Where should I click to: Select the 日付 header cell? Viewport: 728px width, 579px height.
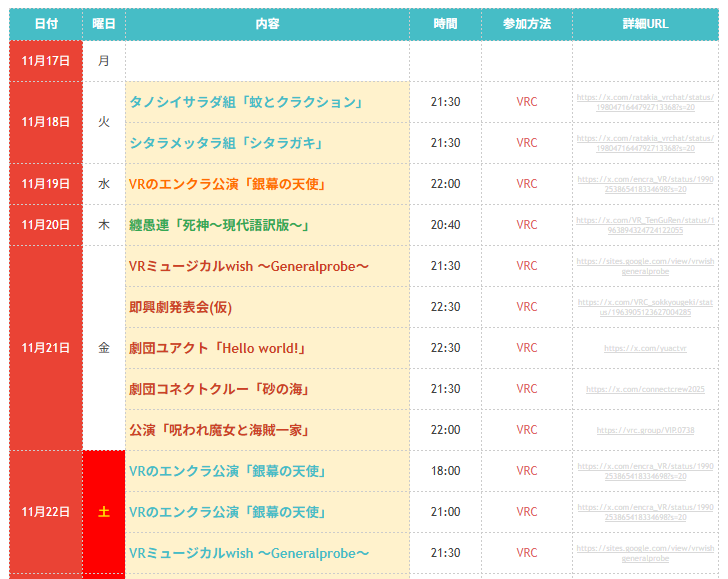tap(46, 24)
